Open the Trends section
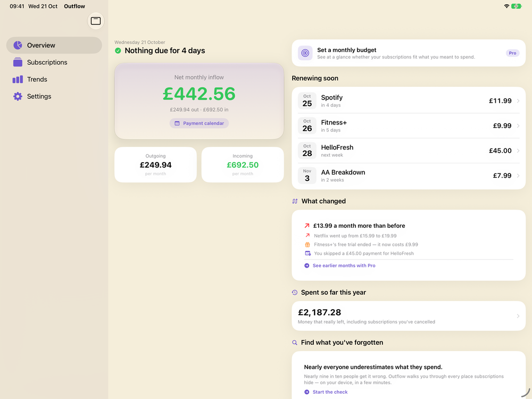 click(54, 79)
